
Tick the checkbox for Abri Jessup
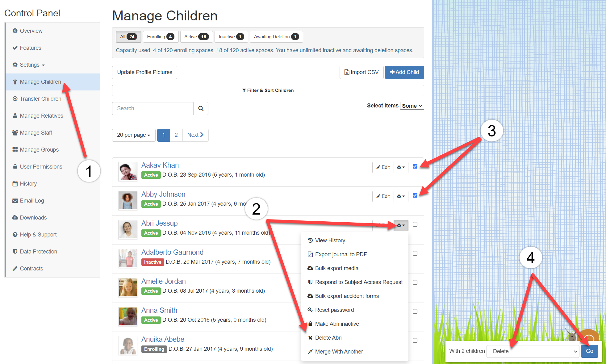click(x=415, y=224)
